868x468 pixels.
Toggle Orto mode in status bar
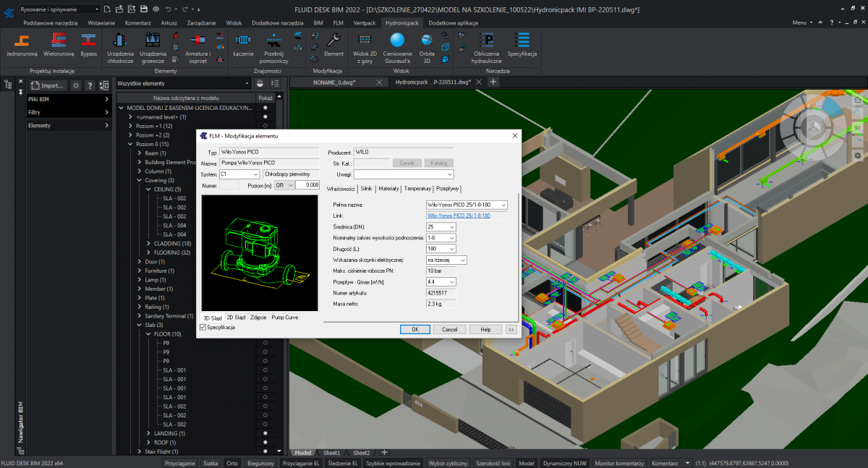231,463
